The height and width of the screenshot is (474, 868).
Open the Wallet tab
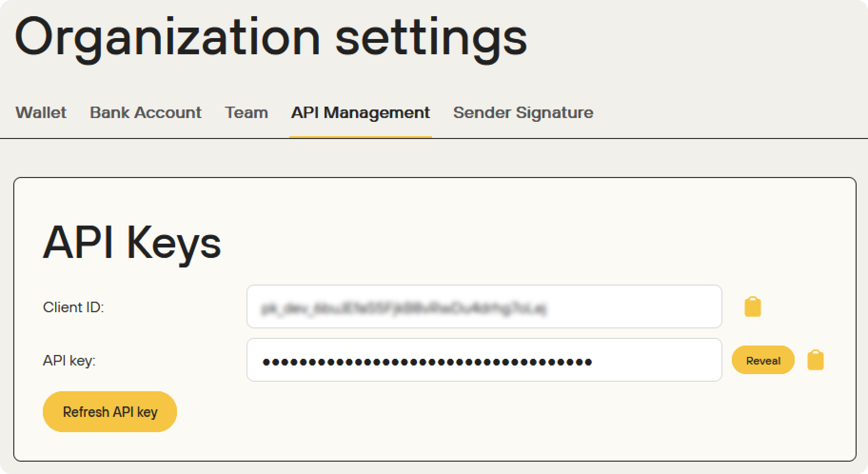pos(41,112)
